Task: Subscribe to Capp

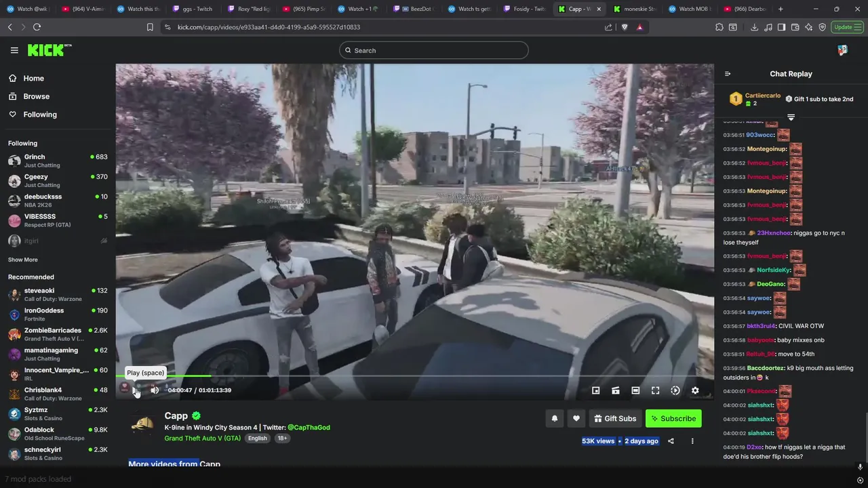Action: [x=673, y=418]
